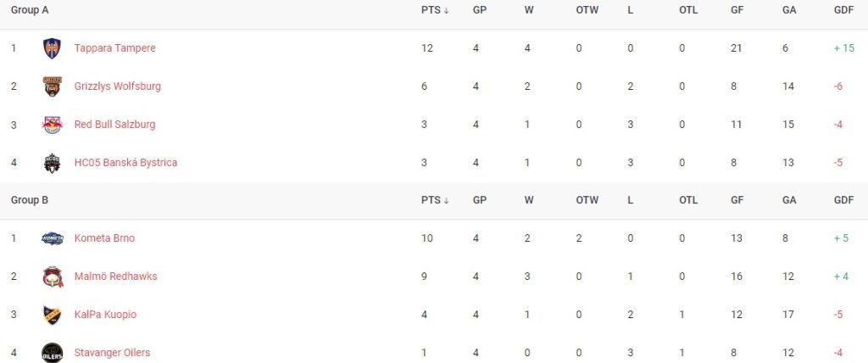Click the HC05 Banská Bystrica logo

[52, 163]
